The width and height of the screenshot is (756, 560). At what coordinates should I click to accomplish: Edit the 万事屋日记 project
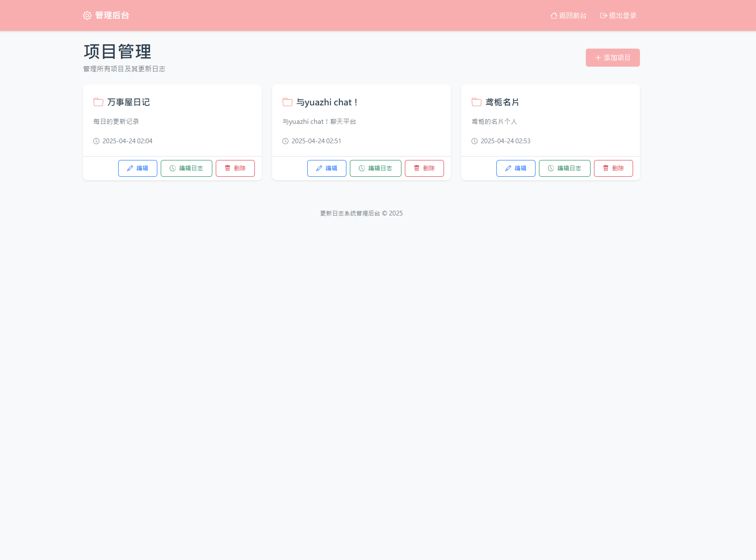(x=138, y=168)
